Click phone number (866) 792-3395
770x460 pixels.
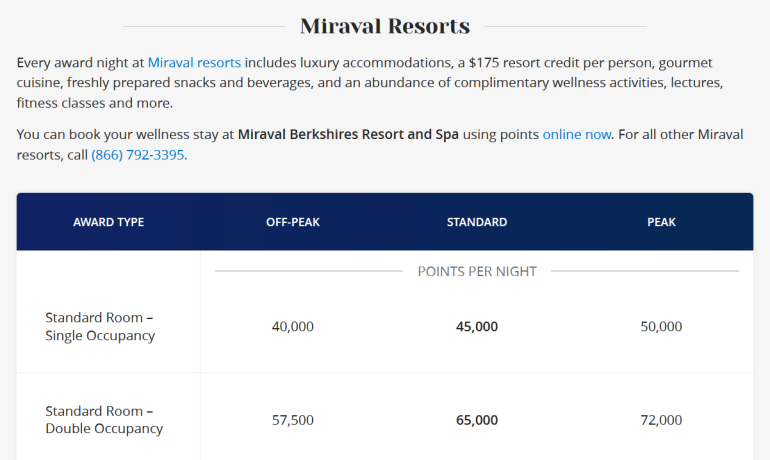[138, 155]
